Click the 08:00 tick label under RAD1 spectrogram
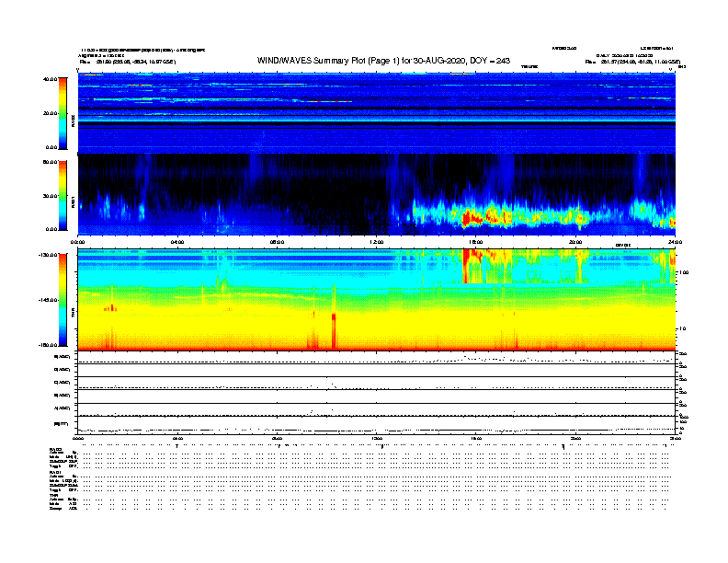728x563 pixels. (x=277, y=242)
